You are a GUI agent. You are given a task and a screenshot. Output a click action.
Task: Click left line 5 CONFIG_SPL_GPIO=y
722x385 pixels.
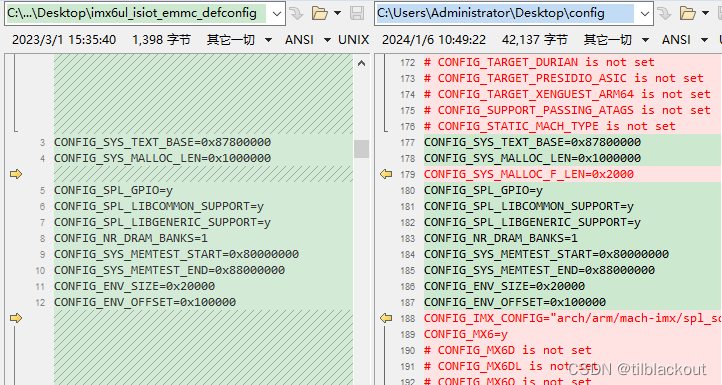click(x=113, y=190)
